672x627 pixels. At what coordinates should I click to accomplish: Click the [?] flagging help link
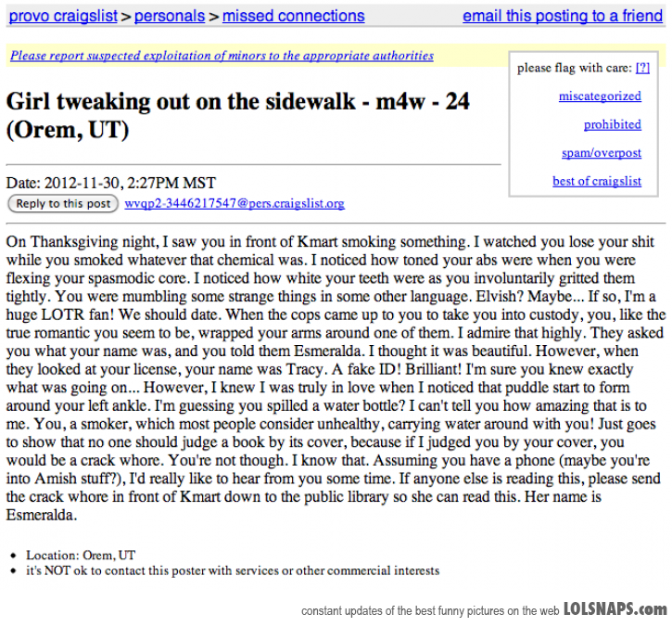pyautogui.click(x=642, y=68)
